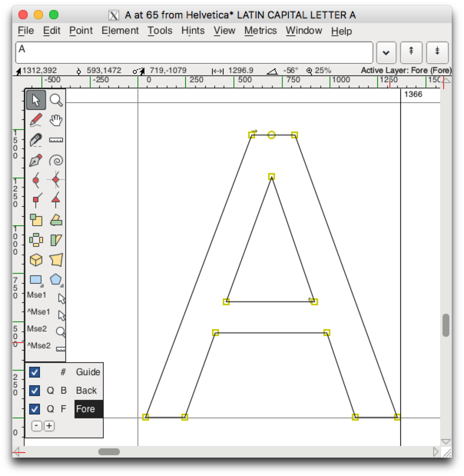
Task: Pick the ruler measure tool
Action: click(x=56, y=140)
